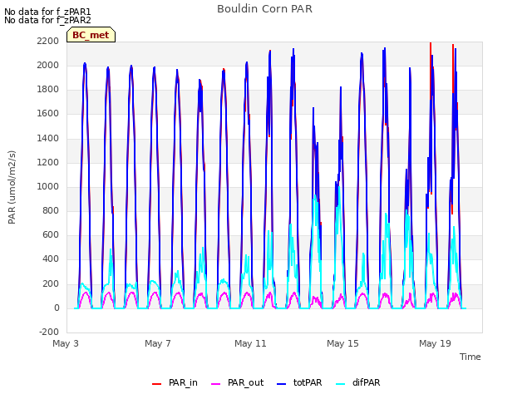Click the 1000 y-axis tick label
Viewport: 532px width, 399px height.
pos(48,186)
